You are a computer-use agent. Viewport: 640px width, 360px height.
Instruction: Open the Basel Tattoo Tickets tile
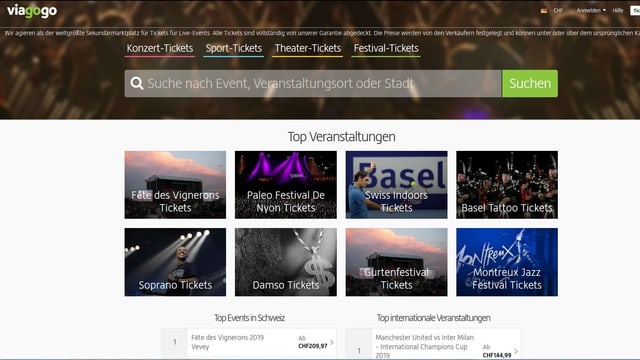507,184
